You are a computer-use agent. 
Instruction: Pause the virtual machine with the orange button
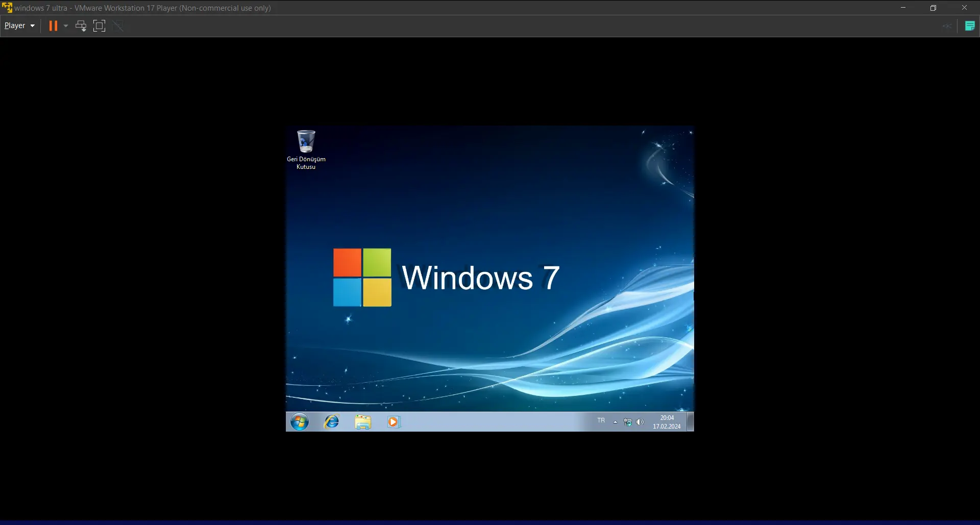(53, 26)
